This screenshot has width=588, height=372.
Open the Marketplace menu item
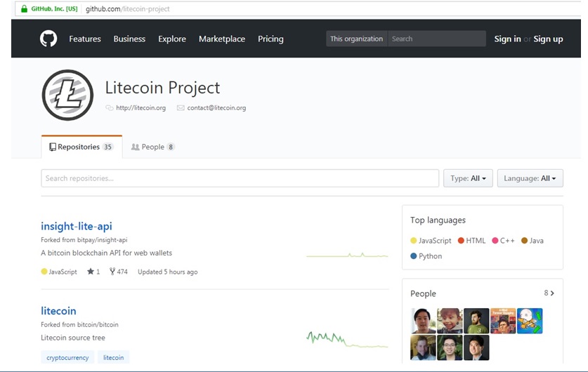coord(221,39)
